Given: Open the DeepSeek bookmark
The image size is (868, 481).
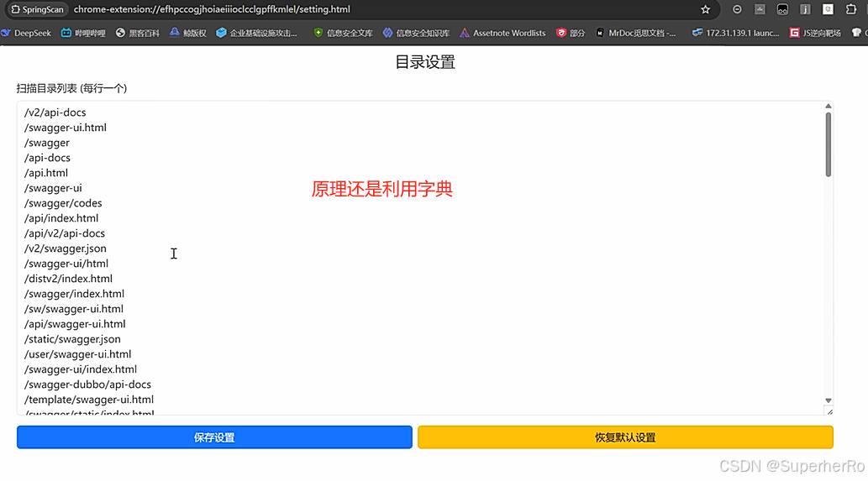Looking at the screenshot, I should 27,34.
